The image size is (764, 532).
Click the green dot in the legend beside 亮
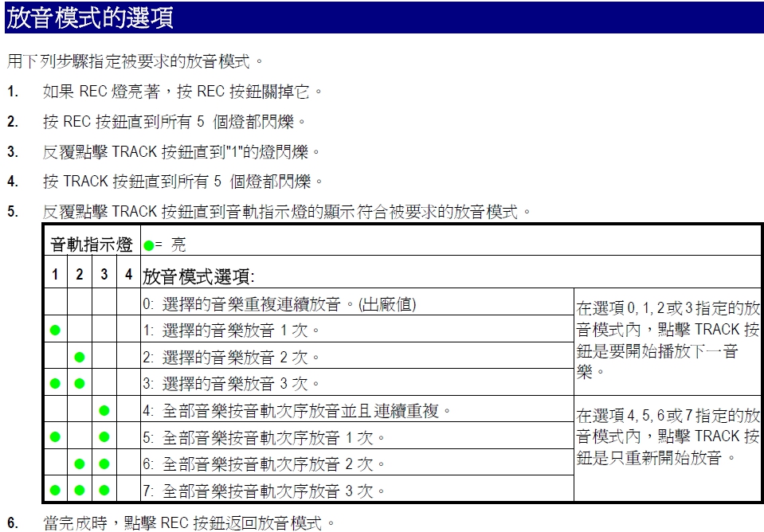click(x=148, y=245)
